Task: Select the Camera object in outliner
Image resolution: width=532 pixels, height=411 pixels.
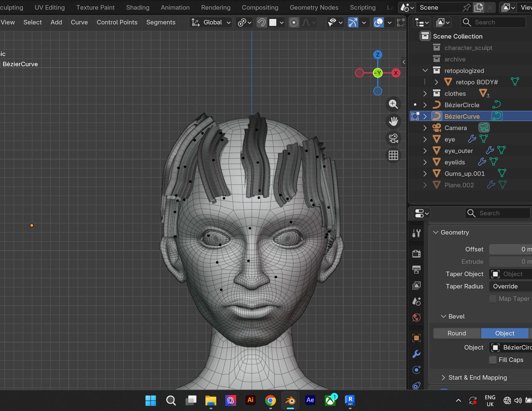Action: pyautogui.click(x=455, y=128)
